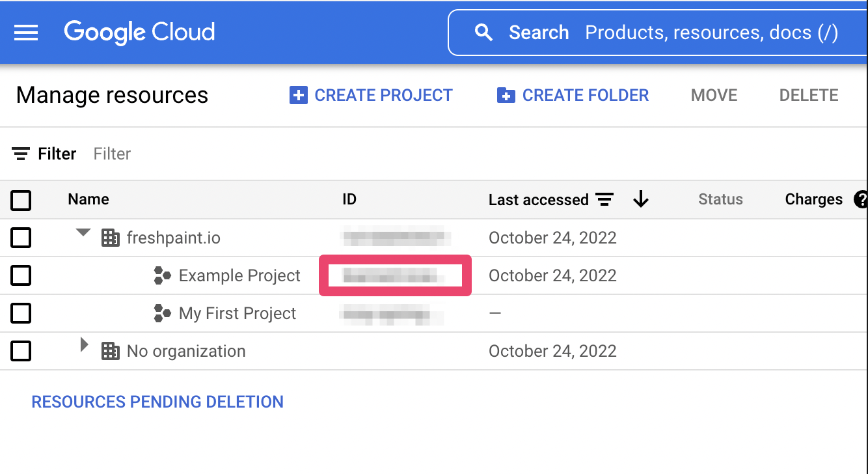Open the hamburger navigation menu

[26, 33]
